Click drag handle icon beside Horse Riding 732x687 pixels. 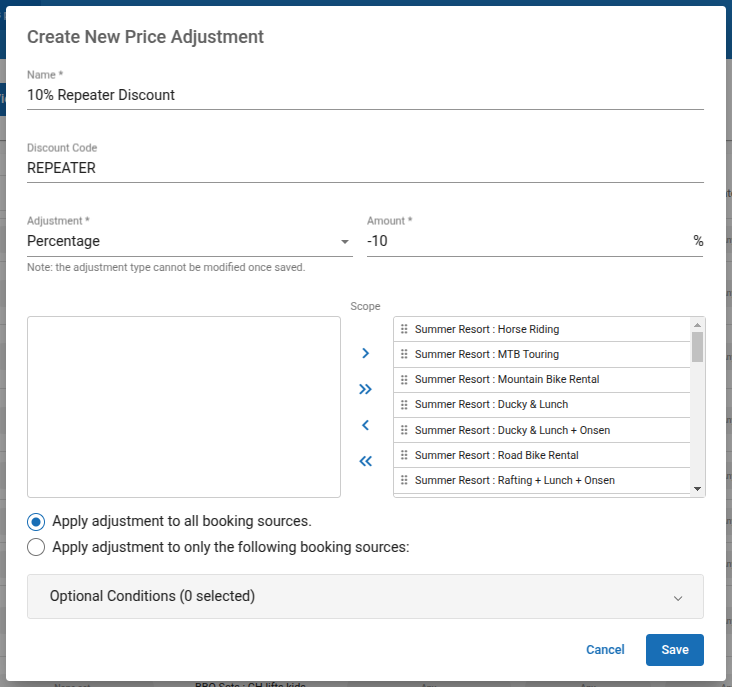tap(404, 329)
